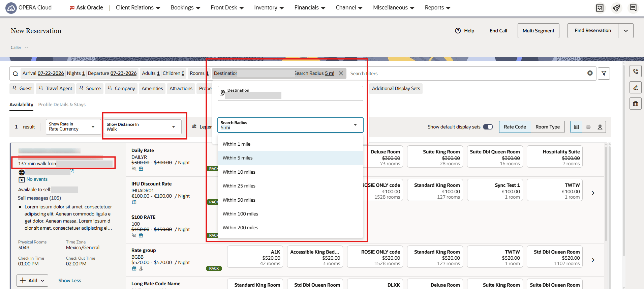Click the Legend icon
644x289 pixels.
pyautogui.click(x=194, y=126)
